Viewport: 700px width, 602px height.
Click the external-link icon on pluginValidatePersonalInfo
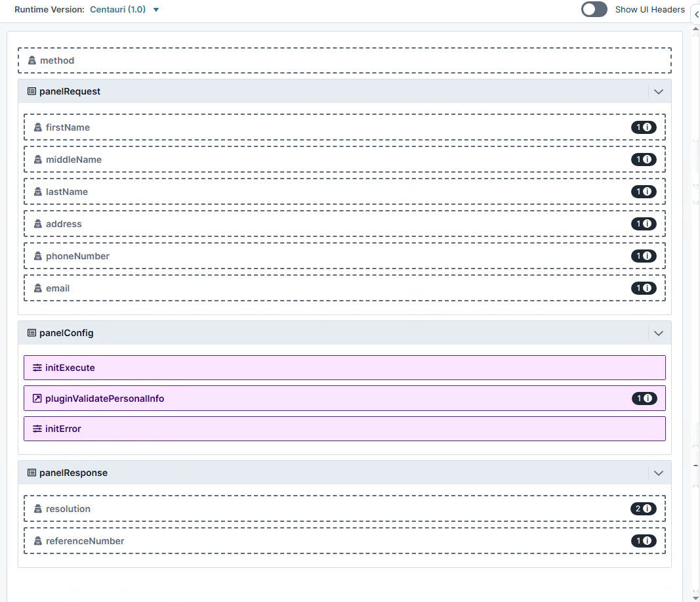point(35,398)
